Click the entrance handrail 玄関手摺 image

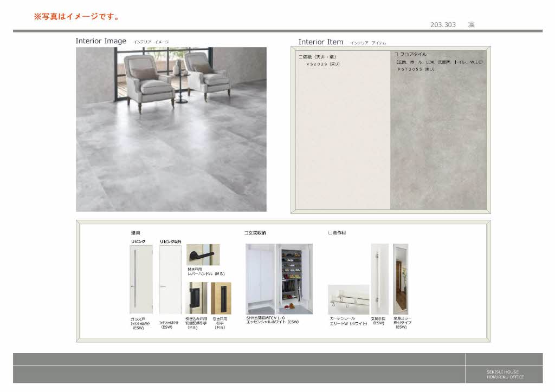coord(379,279)
